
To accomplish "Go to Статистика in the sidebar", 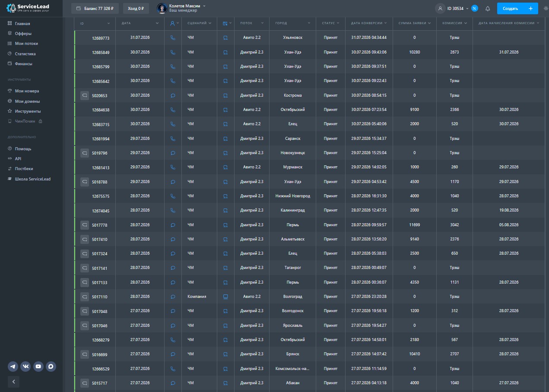I will [25, 54].
